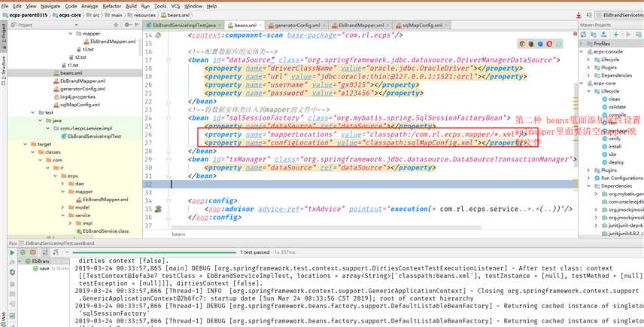
Task: Toggle show passed tests green icon
Action: (23, 252)
